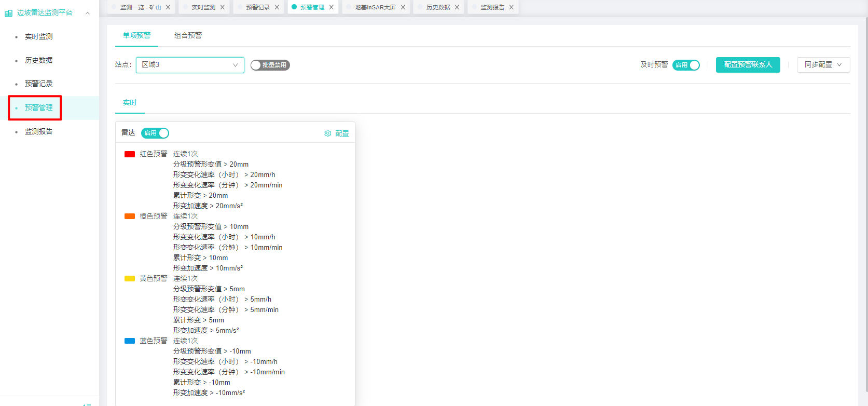Click the 配置预警联系人 button
The image size is (868, 406).
[x=748, y=65]
